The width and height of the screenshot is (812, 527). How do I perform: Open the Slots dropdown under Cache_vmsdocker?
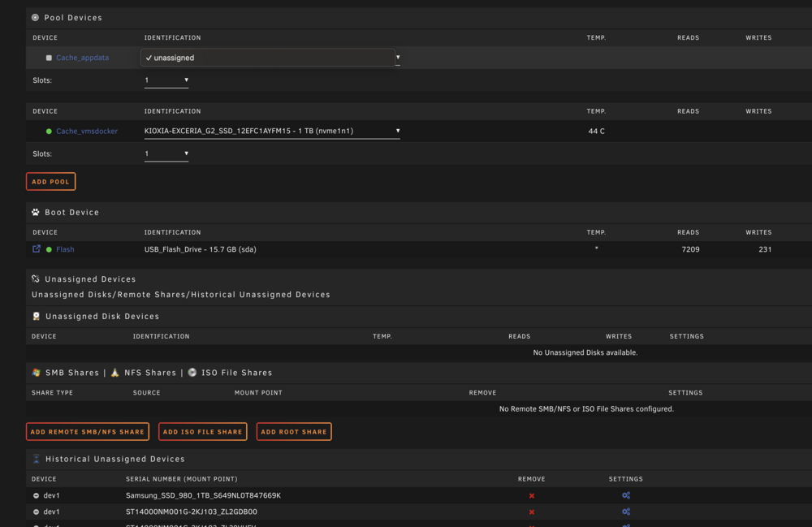pyautogui.click(x=166, y=153)
